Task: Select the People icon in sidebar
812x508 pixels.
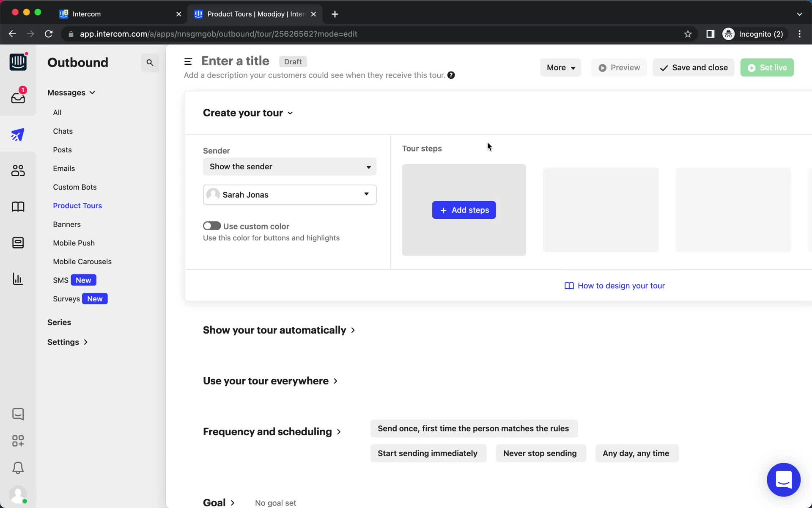Action: coord(17,170)
